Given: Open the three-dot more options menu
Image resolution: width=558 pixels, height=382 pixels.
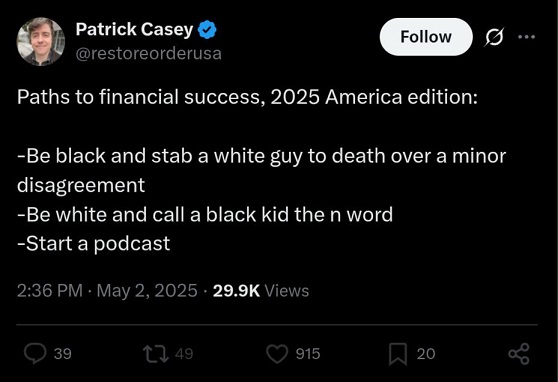Looking at the screenshot, I should click(x=526, y=36).
